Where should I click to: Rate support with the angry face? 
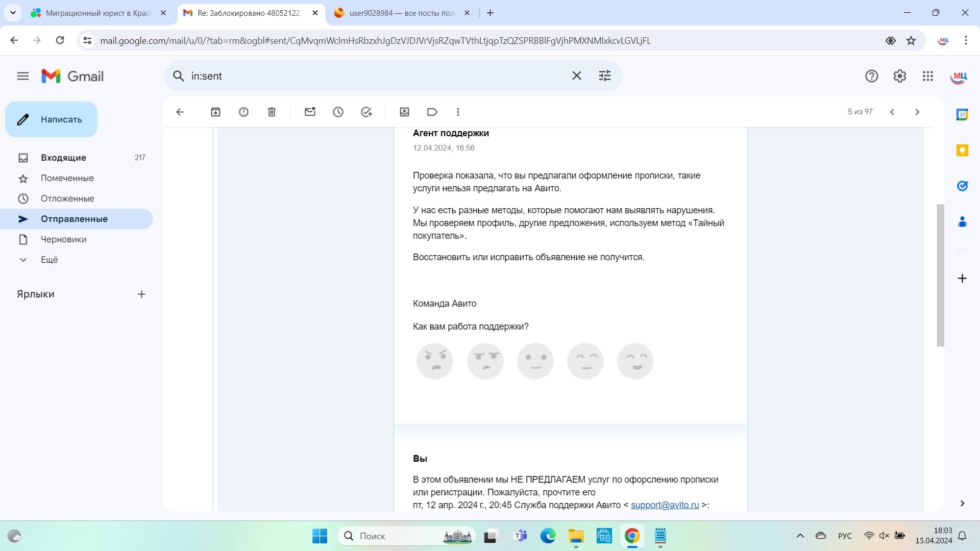pyautogui.click(x=435, y=361)
